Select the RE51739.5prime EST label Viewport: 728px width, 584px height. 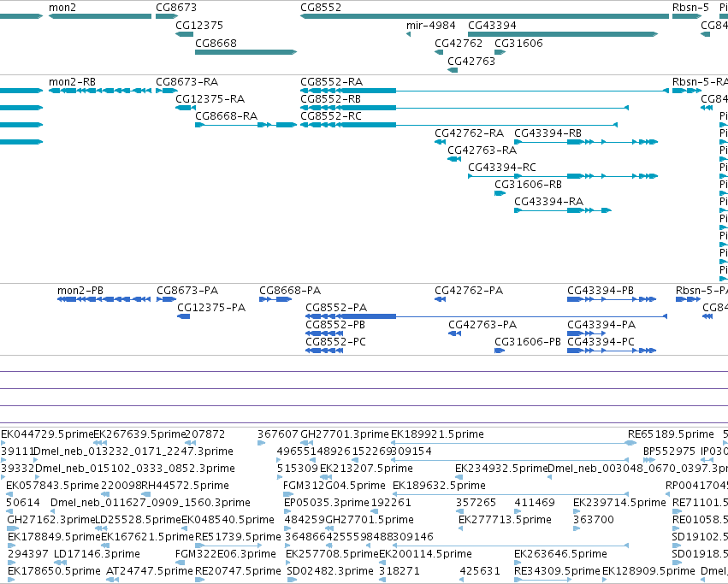(238, 538)
